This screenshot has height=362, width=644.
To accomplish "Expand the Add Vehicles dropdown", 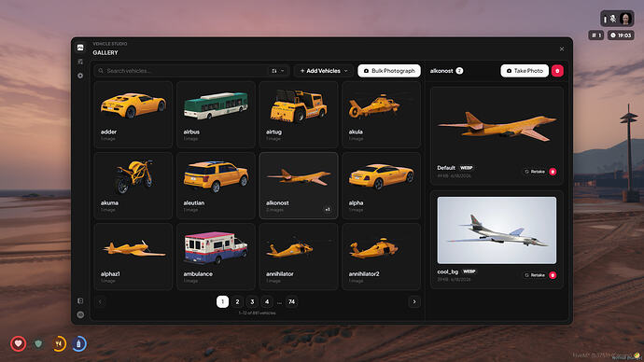I will click(x=324, y=71).
